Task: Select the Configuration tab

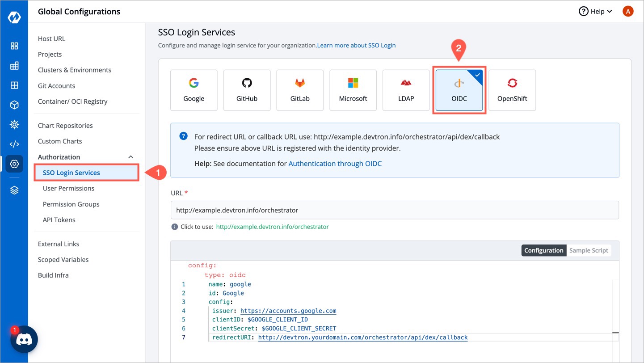Action: (x=543, y=250)
